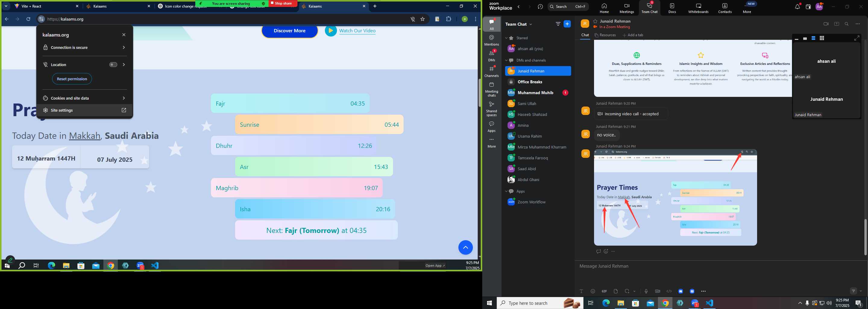Switch to Resources tab

(605, 35)
